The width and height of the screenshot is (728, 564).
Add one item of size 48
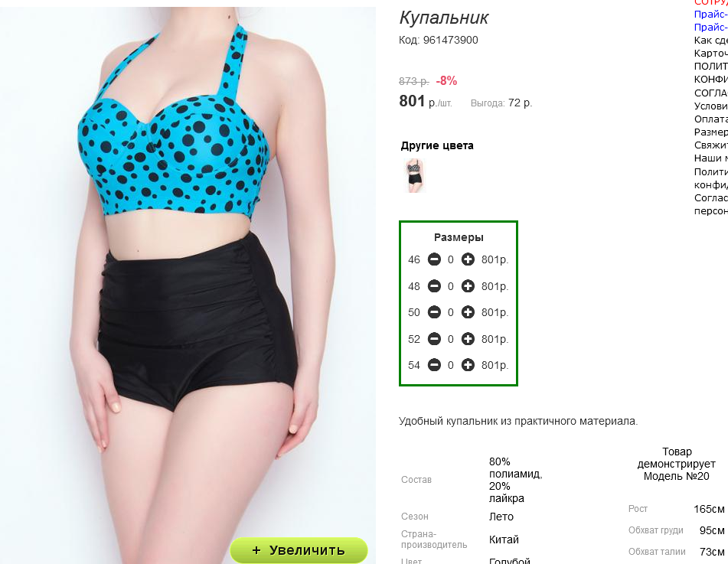click(468, 286)
